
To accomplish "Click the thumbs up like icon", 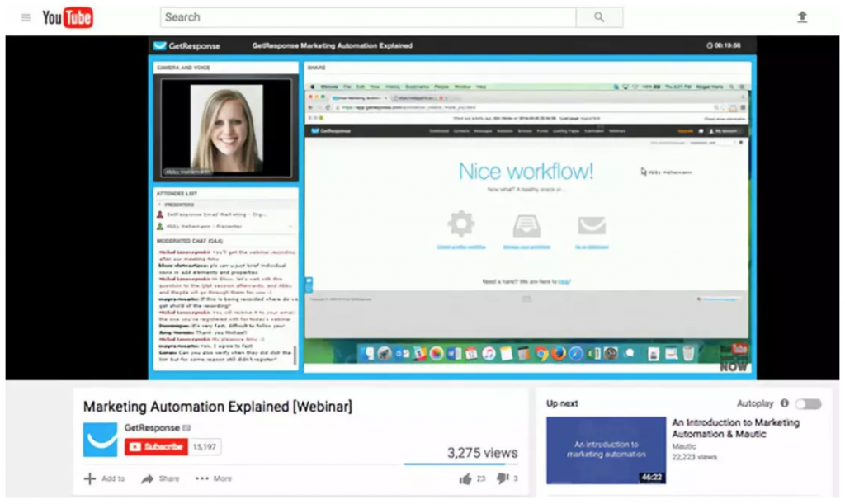I will (465, 478).
